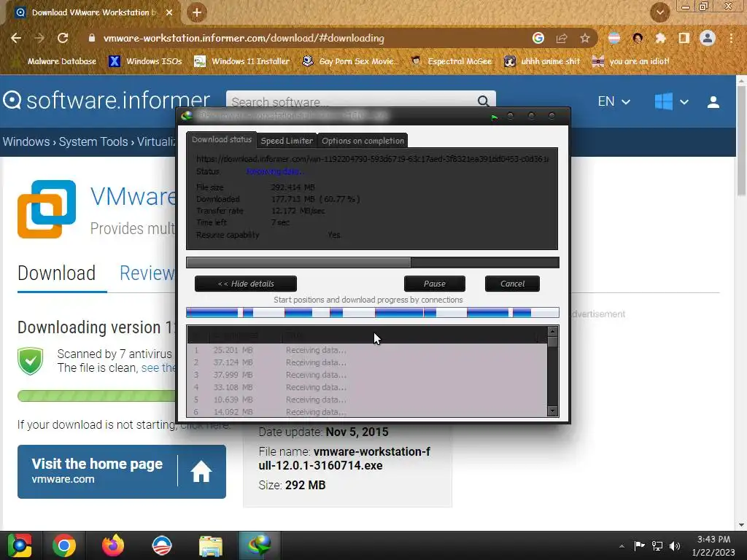Show hidden system tray icons
The image size is (747, 560).
pyautogui.click(x=622, y=546)
